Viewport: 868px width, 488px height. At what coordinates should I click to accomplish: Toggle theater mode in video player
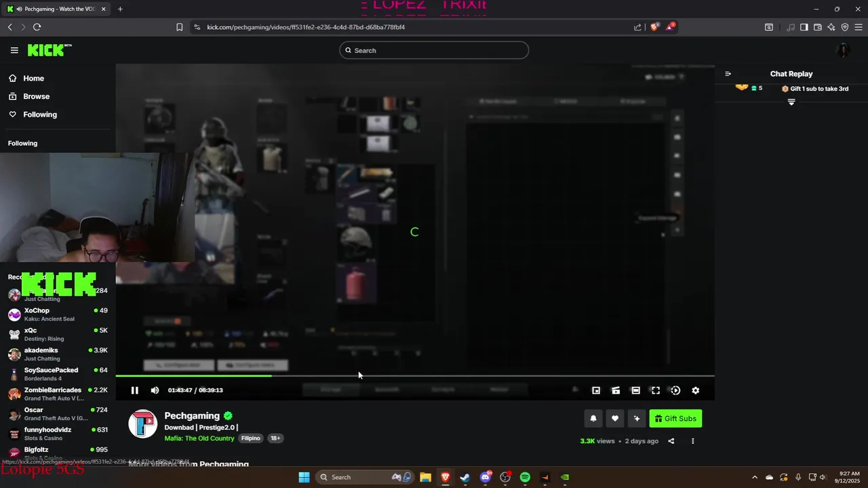(635, 390)
